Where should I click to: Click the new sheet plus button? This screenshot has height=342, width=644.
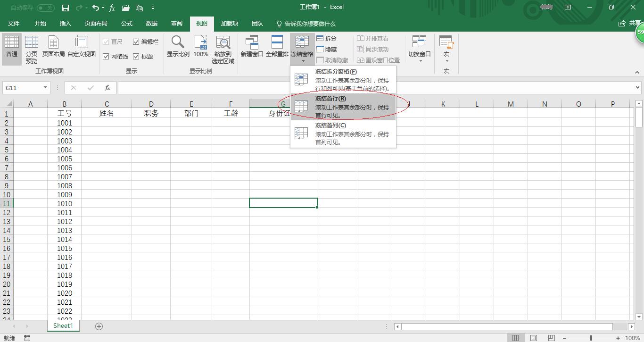(99, 325)
